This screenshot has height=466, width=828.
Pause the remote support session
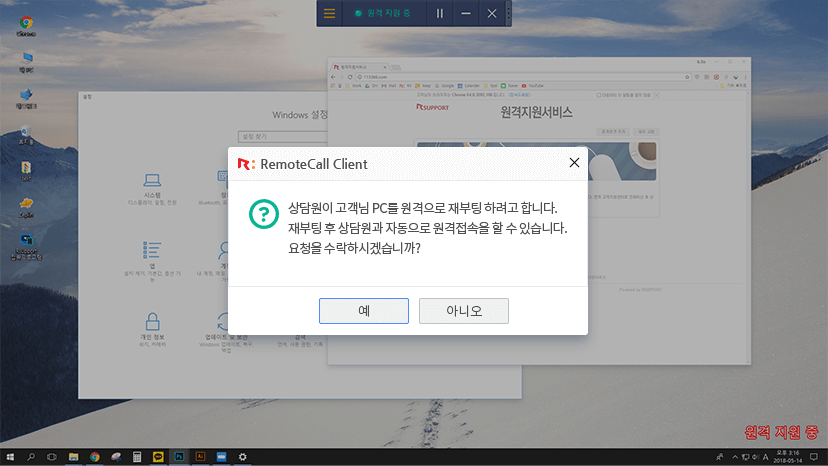[439, 13]
